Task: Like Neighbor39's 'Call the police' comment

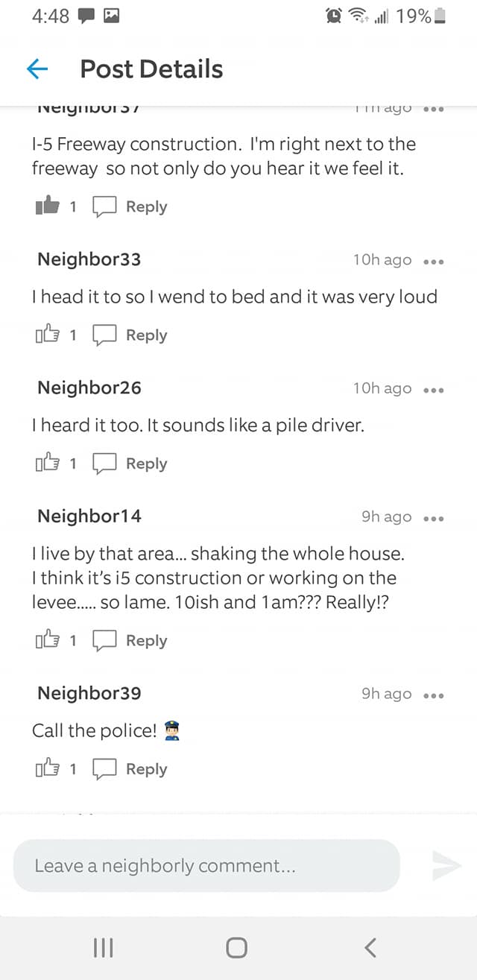Action: pos(45,769)
